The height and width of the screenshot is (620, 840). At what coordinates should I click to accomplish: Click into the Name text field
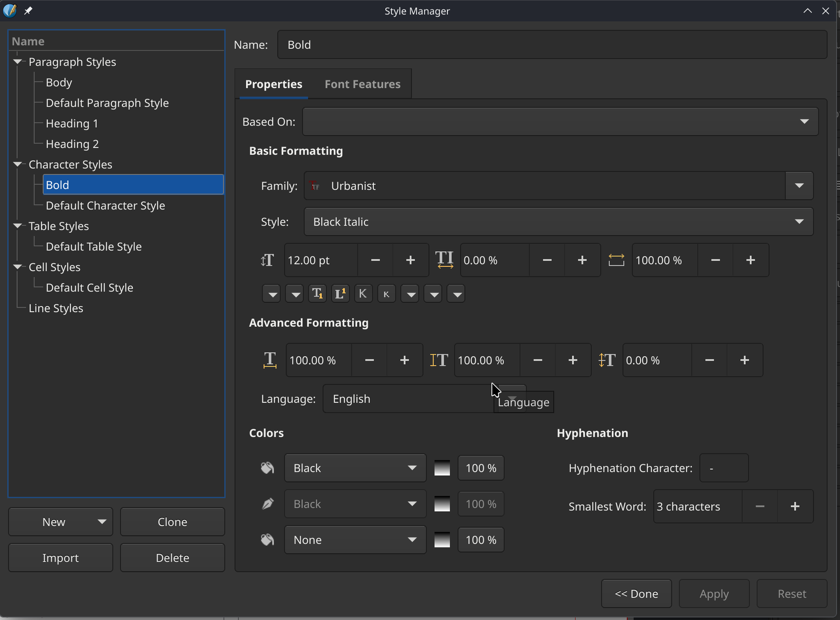[x=551, y=45]
